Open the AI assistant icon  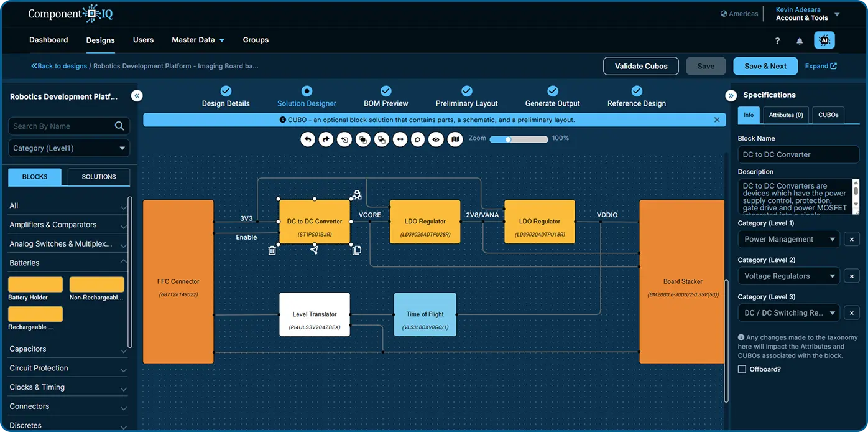(x=824, y=40)
